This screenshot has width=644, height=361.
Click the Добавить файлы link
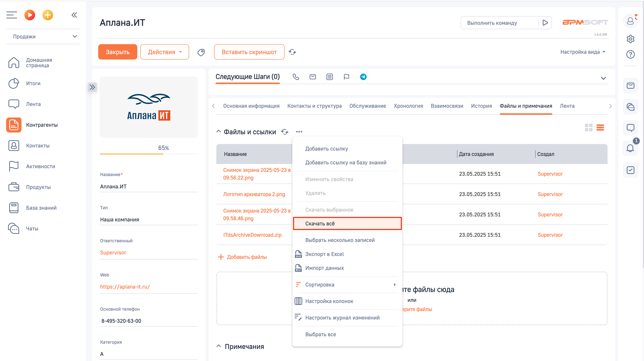coord(242,257)
